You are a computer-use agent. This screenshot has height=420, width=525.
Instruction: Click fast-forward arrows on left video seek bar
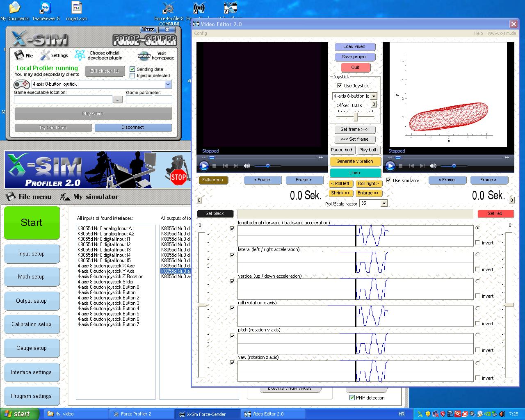click(321, 157)
